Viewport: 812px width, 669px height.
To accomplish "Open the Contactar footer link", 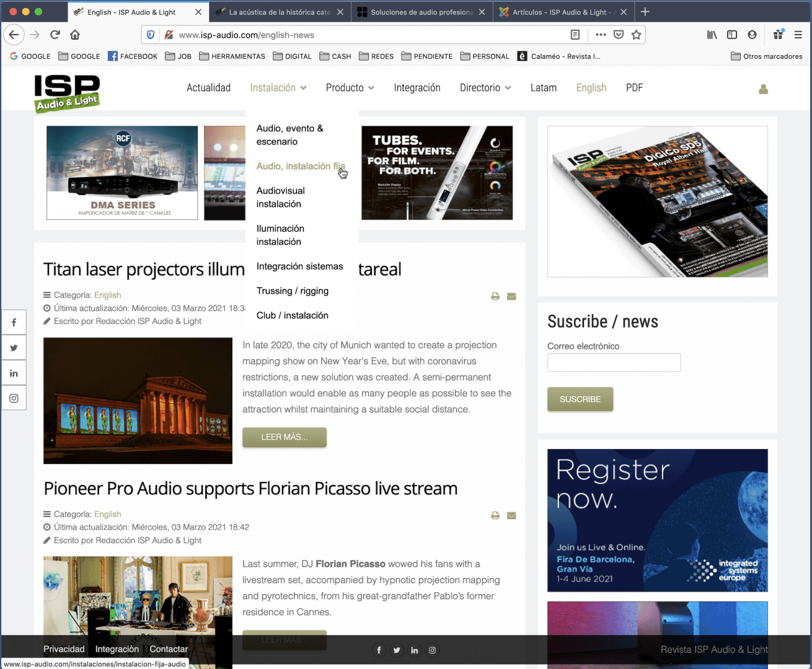I will [x=169, y=649].
